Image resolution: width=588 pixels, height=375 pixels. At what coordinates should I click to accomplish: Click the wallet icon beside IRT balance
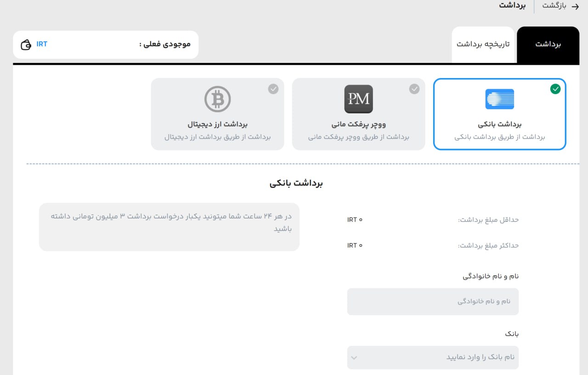point(25,45)
